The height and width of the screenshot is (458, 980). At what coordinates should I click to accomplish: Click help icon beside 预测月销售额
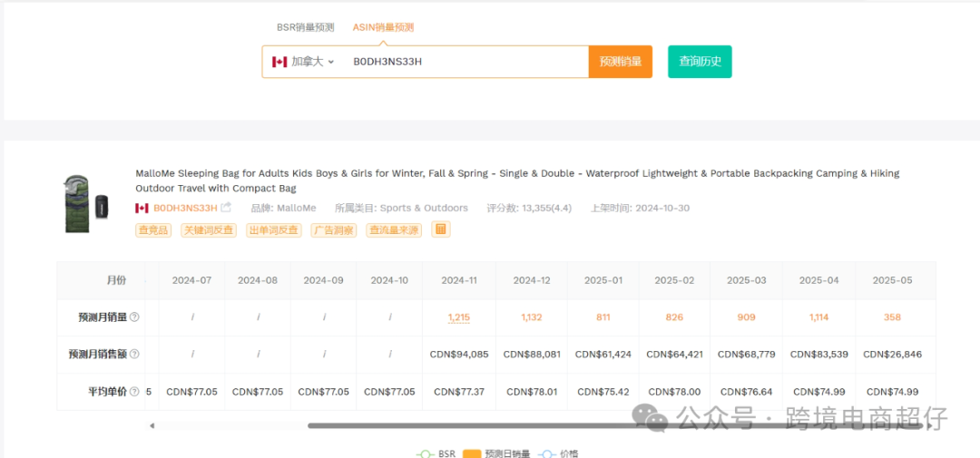(x=134, y=355)
